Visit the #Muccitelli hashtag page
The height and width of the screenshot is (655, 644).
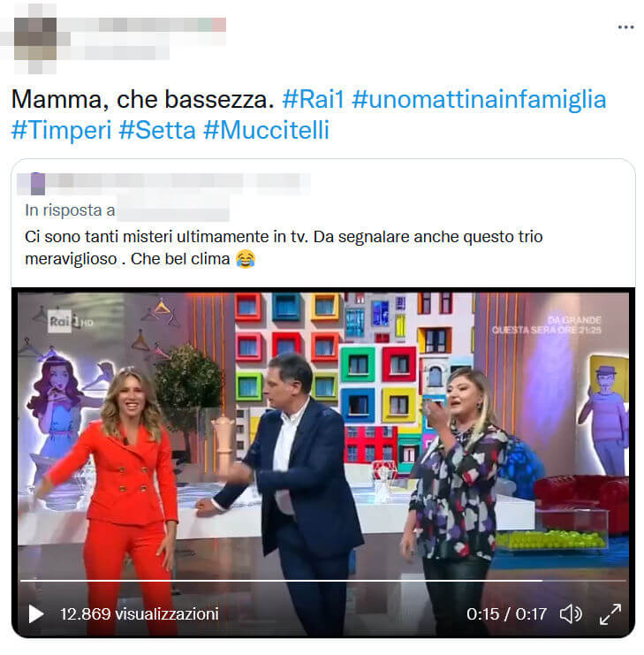pos(266,130)
